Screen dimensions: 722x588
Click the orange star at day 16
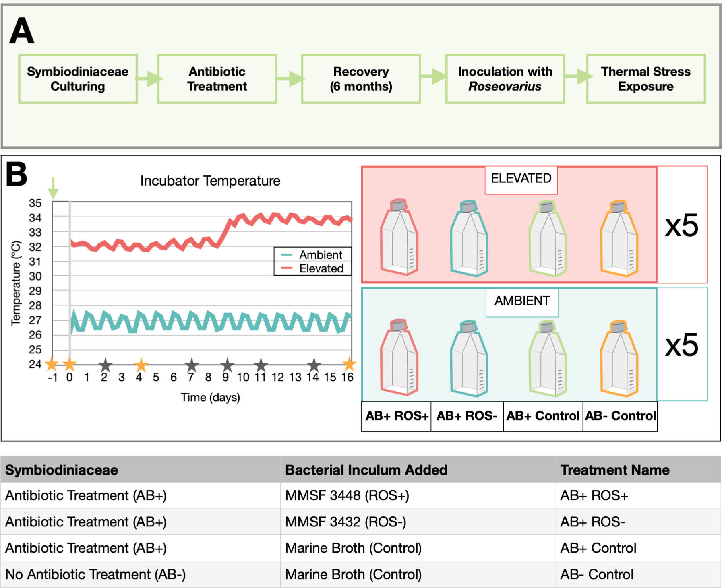(x=349, y=364)
